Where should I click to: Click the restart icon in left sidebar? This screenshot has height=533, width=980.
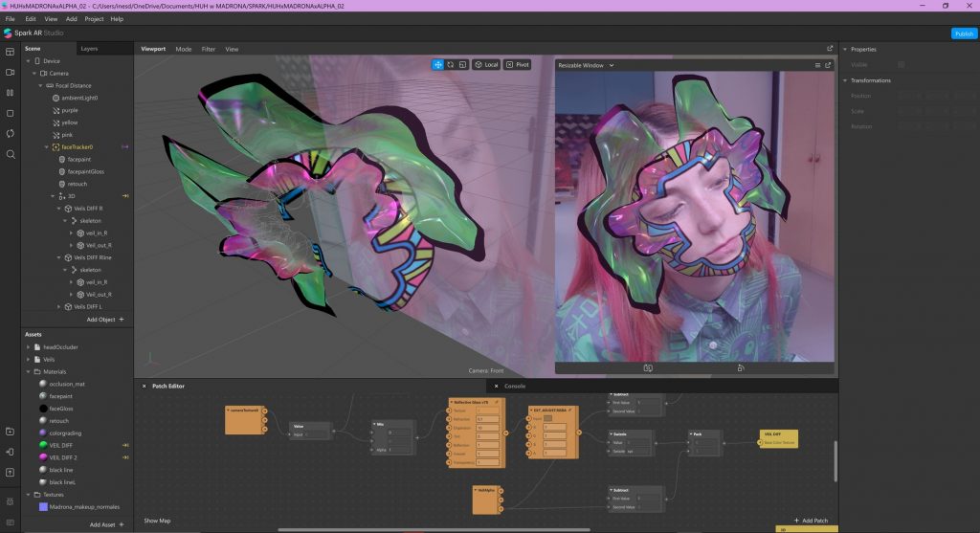[11, 133]
